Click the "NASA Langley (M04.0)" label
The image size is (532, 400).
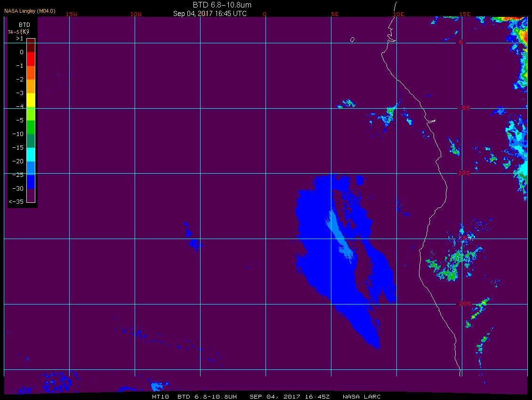(30, 11)
